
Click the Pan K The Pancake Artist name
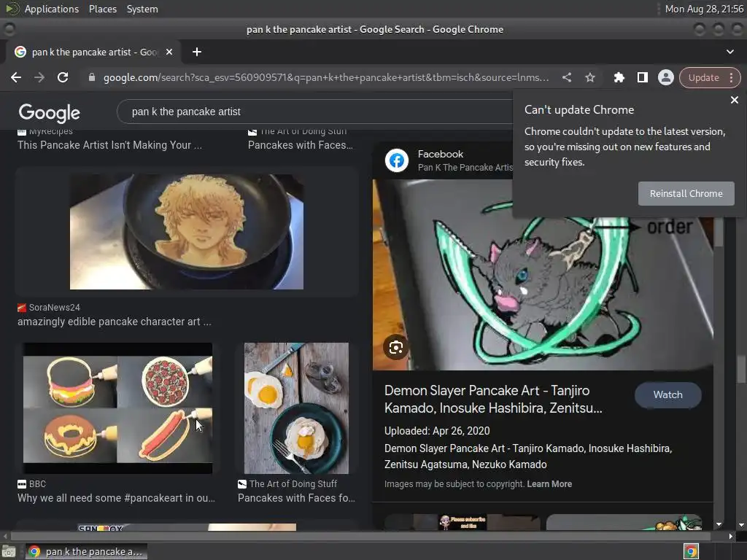tap(465, 168)
